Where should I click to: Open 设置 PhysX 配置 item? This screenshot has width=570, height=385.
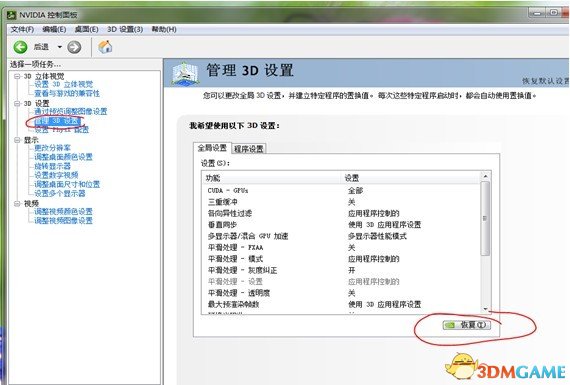[x=61, y=130]
